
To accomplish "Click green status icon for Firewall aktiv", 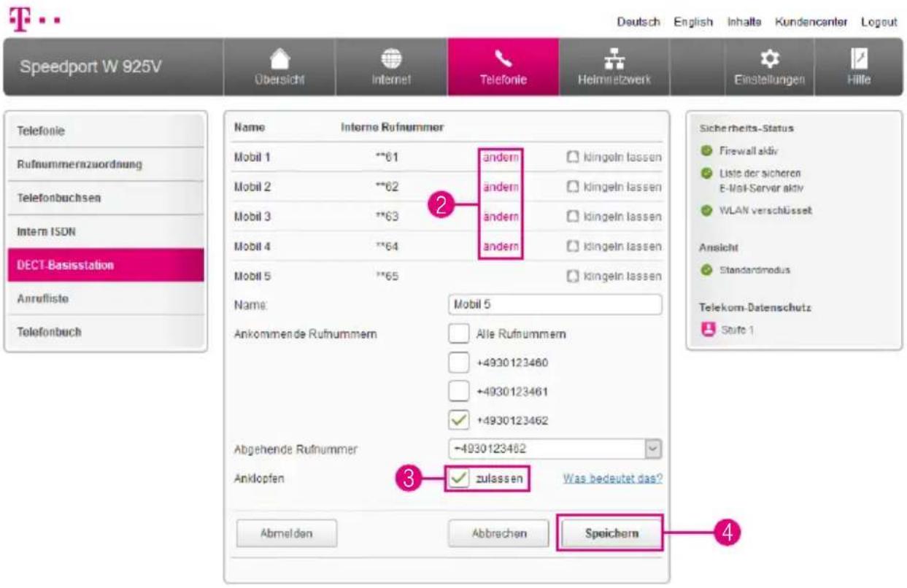I will 705,152.
